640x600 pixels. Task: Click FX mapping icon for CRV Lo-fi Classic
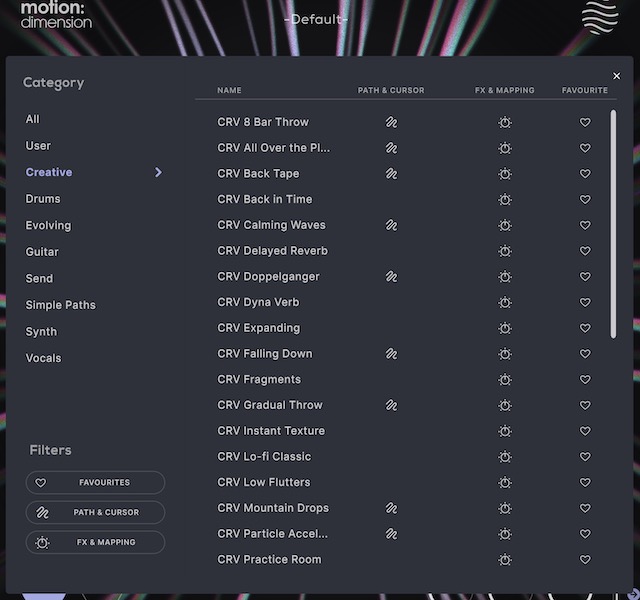[505, 457]
